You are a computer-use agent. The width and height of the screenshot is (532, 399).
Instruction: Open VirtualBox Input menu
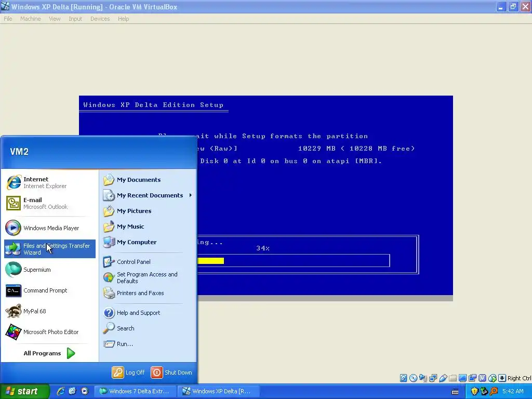75,19
